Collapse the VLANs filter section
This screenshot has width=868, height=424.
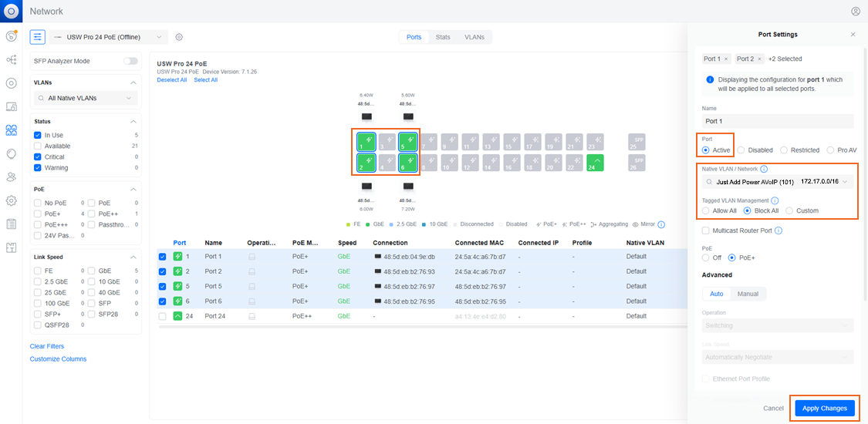point(133,83)
